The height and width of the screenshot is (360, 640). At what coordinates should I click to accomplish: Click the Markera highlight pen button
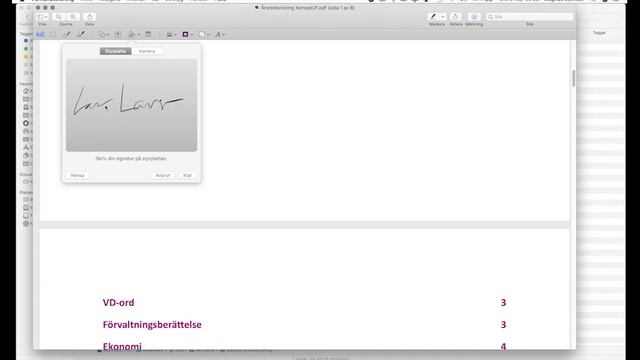point(433,17)
